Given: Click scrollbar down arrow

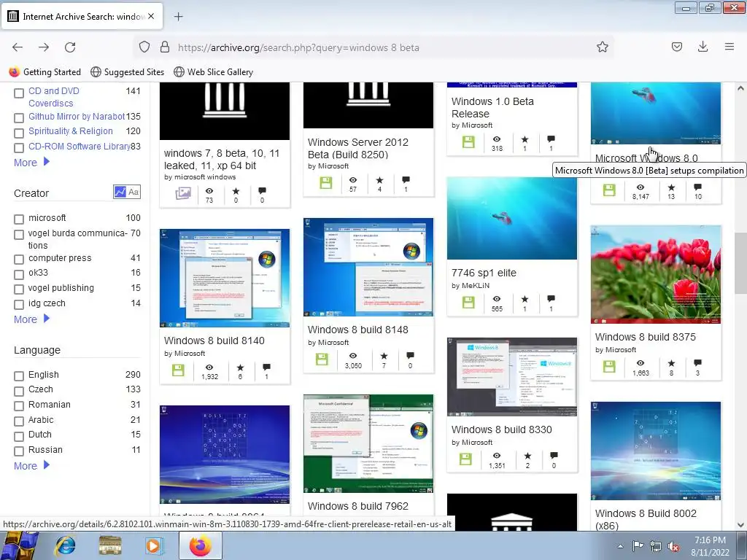Looking at the screenshot, I should tap(740, 525).
